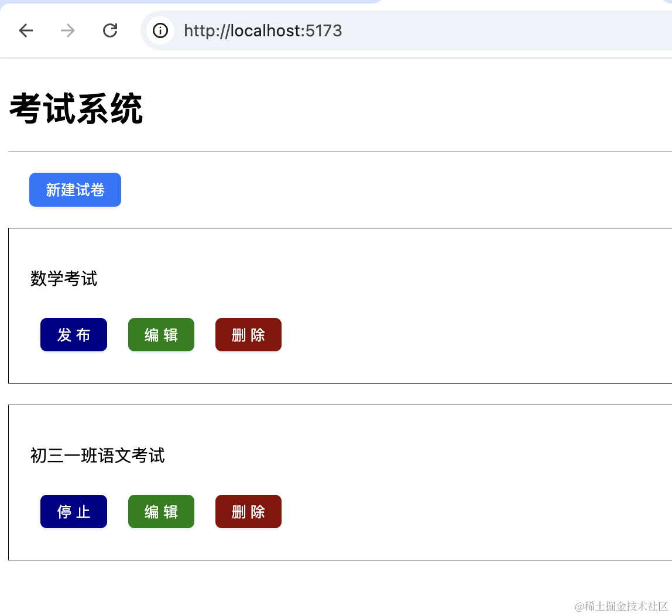
Task: Select the 初三一班语文考试 exam title
Action: click(x=97, y=456)
